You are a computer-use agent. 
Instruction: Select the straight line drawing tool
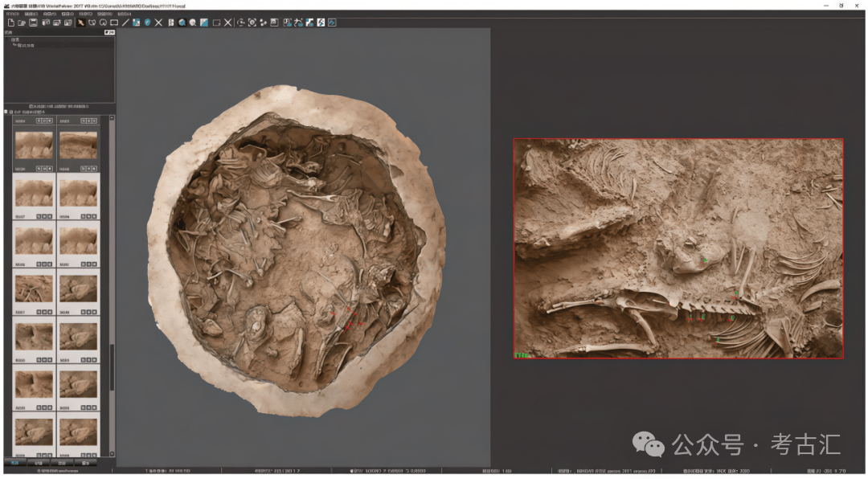pyautogui.click(x=125, y=23)
